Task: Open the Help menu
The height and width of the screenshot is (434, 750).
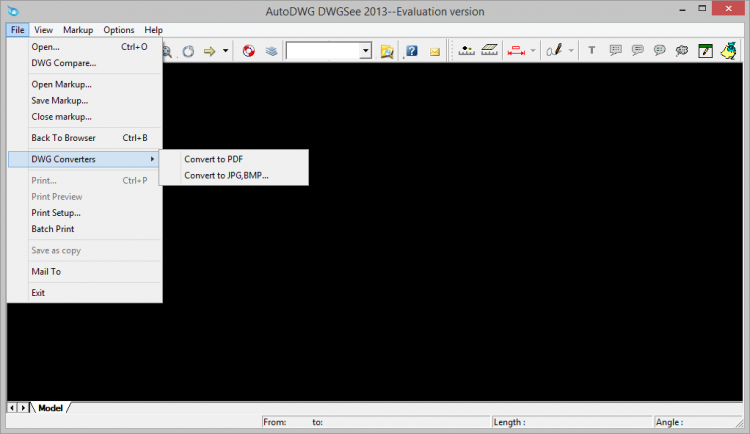Action: (x=154, y=30)
